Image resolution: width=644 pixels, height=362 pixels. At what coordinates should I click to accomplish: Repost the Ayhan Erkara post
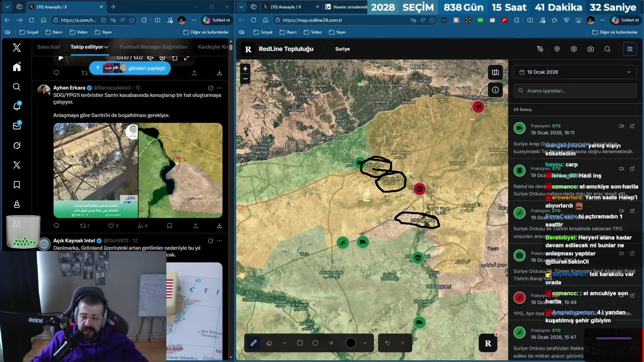pos(84,226)
